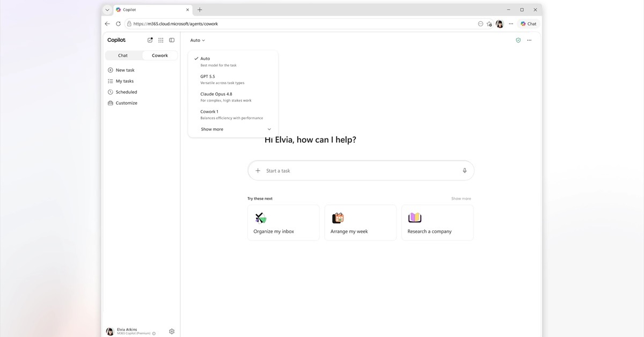This screenshot has width=644, height=337.
Task: Click the favorites star icon in address bar
Action: point(489,24)
